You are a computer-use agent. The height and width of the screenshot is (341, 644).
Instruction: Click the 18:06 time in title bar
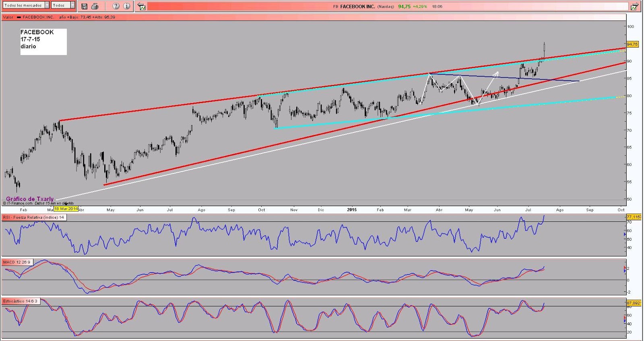point(437,6)
